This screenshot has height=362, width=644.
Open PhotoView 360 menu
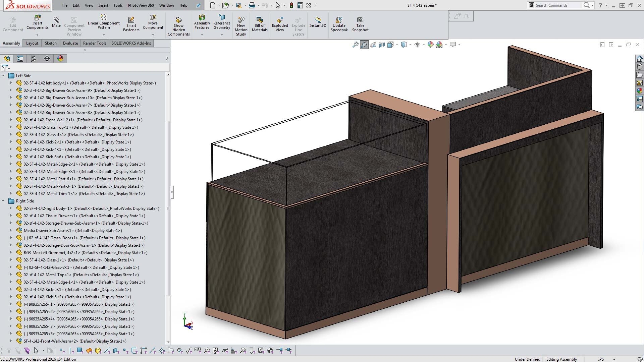pos(141,5)
